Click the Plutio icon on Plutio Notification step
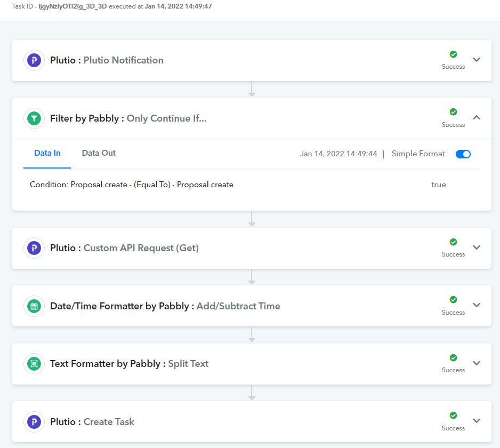This screenshot has height=448, width=500. pyautogui.click(x=34, y=60)
